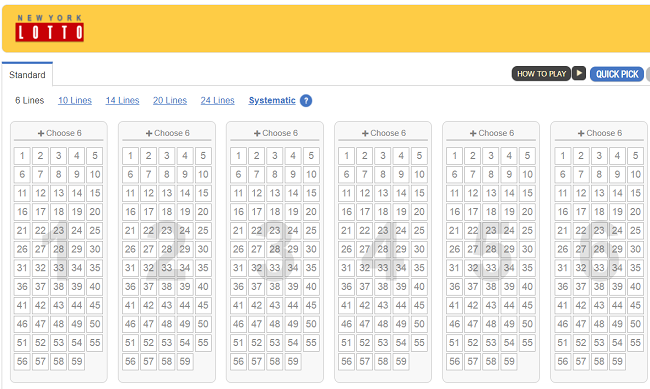650x389 pixels.
Task: Pick number 48 in line 3
Action: [x=275, y=324]
